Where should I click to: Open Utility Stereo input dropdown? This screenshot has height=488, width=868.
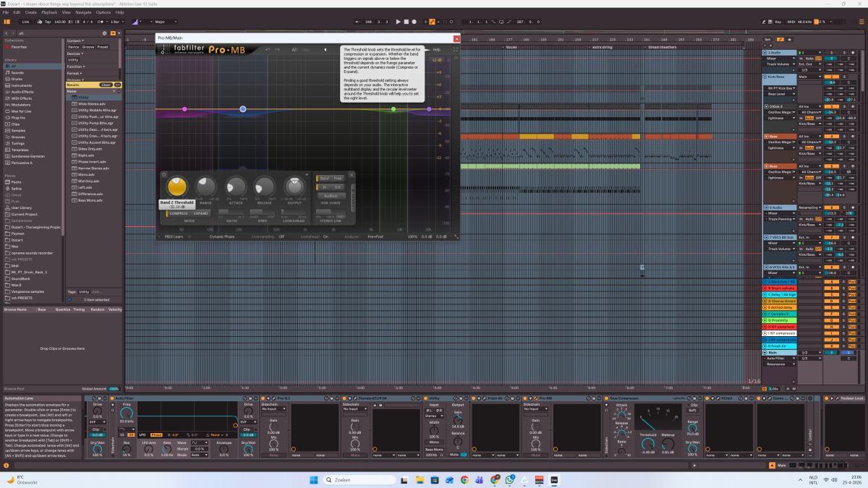point(434,416)
